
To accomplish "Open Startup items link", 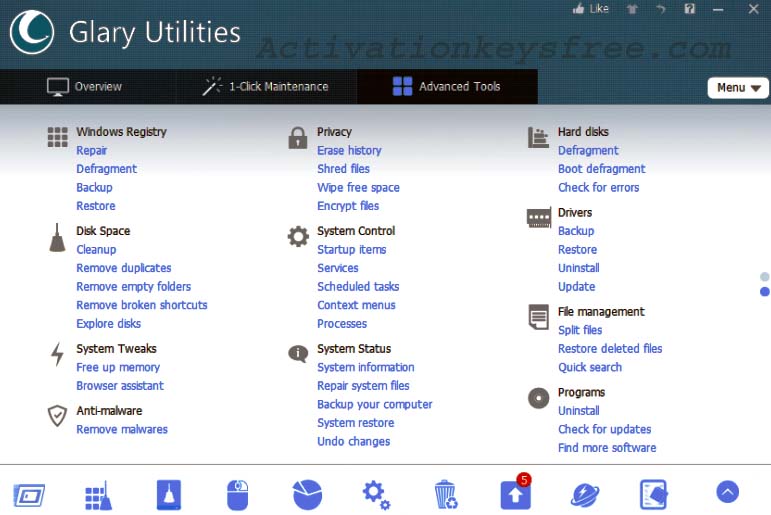I will click(x=351, y=249).
